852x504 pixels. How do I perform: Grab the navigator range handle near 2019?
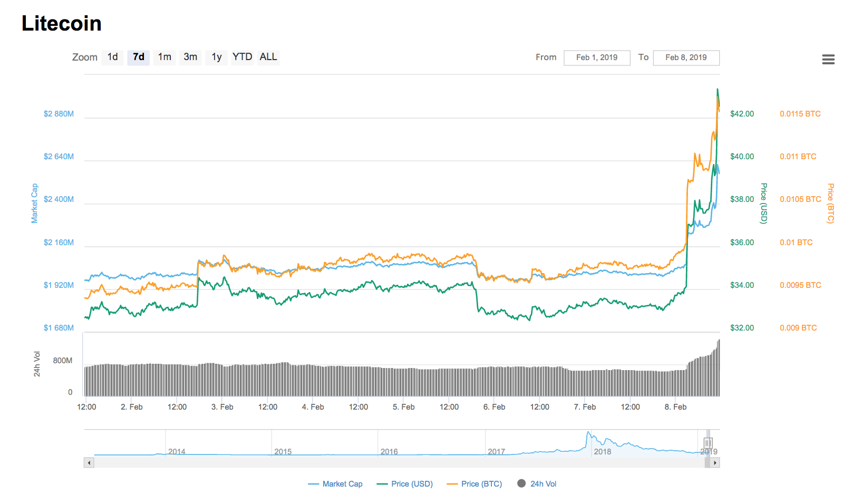click(708, 443)
